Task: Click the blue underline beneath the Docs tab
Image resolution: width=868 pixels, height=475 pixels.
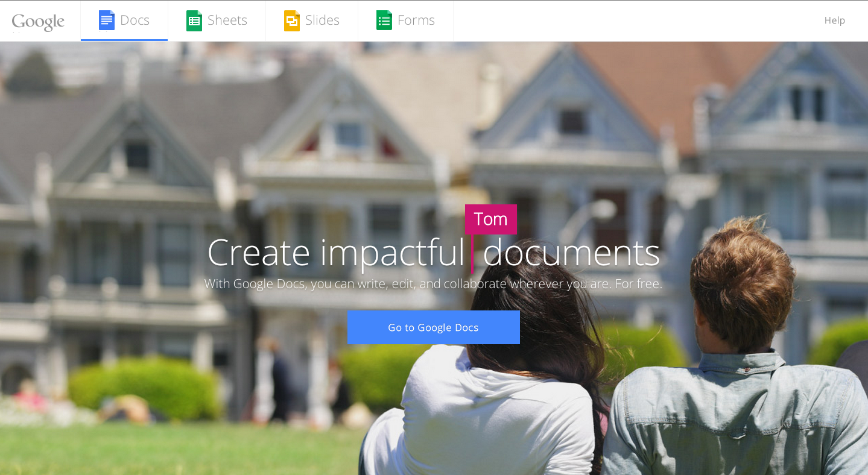Action: pyautogui.click(x=124, y=40)
